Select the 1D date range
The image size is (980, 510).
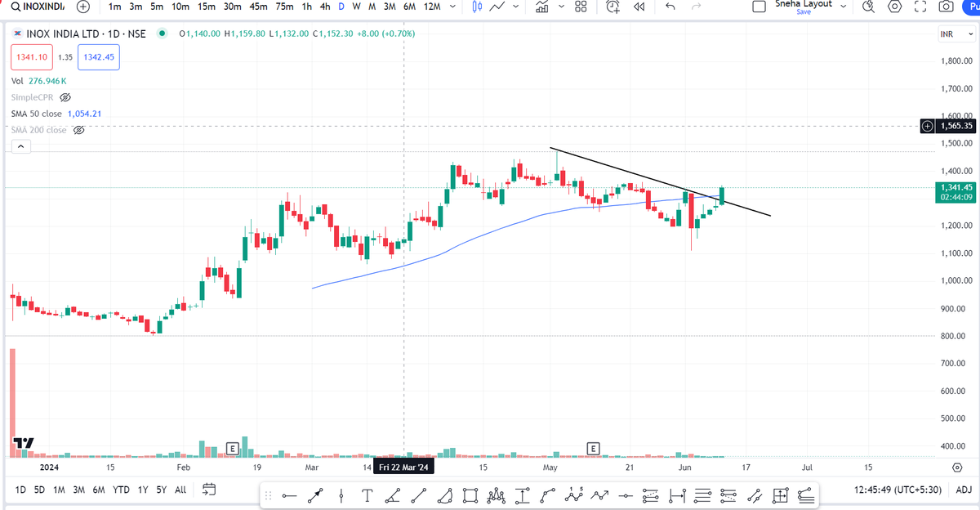20,490
